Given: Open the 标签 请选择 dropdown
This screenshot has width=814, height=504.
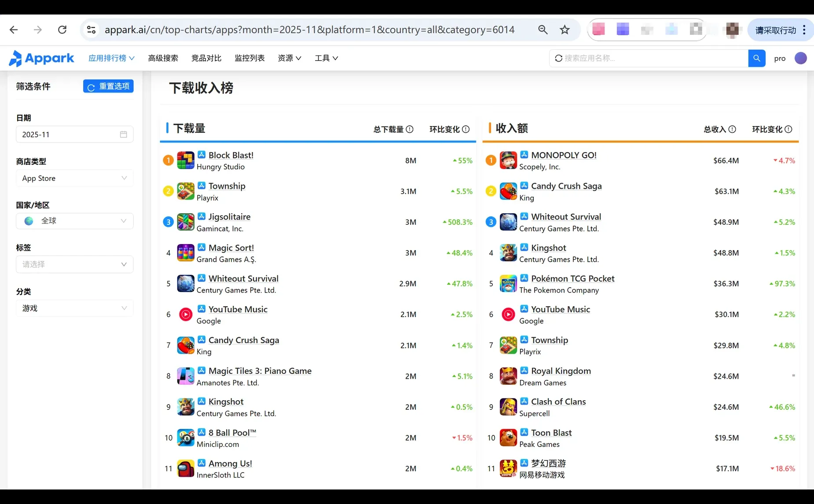Looking at the screenshot, I should point(75,264).
